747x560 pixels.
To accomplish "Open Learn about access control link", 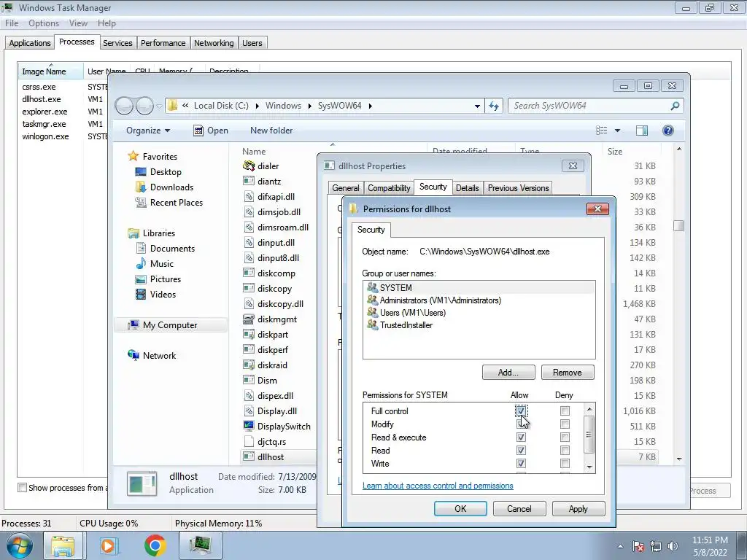I will click(438, 486).
